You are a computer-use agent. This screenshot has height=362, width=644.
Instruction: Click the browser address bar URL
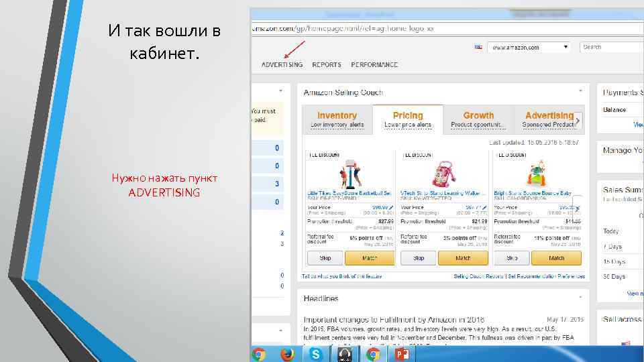[342, 28]
